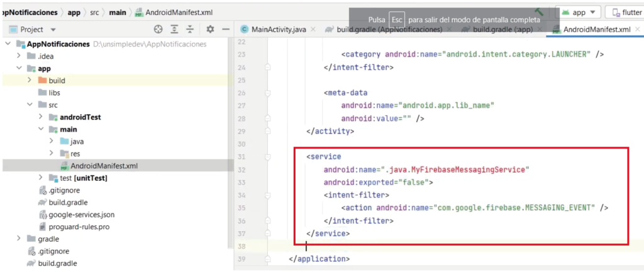Viewport: 644px width, 272px height.
Task: Hide the Project panel with minimize icon
Action: (225, 30)
